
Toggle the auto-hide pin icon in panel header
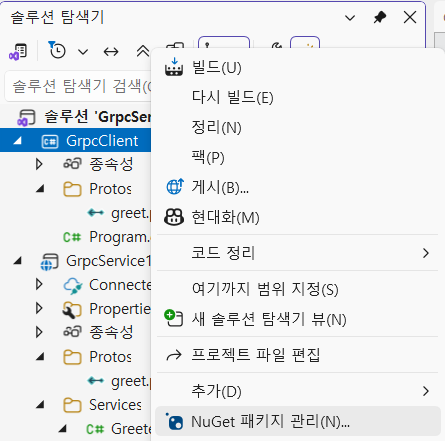pyautogui.click(x=380, y=17)
